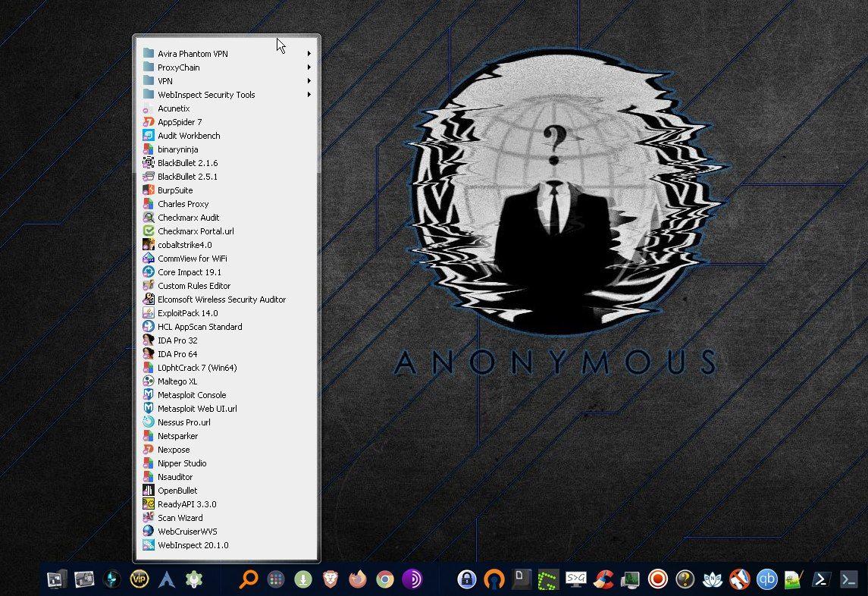Open the yellow question mark icon

pyautogui.click(x=685, y=579)
